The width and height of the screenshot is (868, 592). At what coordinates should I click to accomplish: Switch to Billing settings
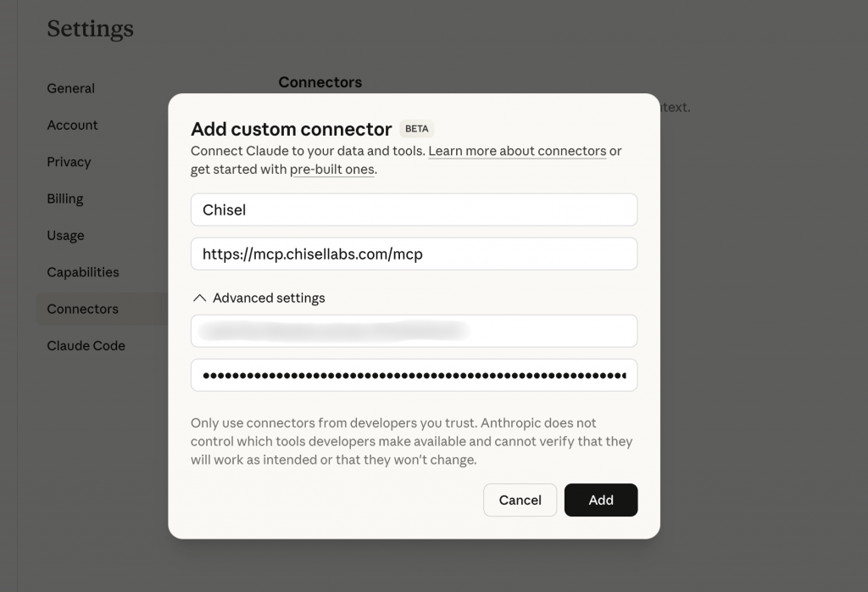click(65, 199)
